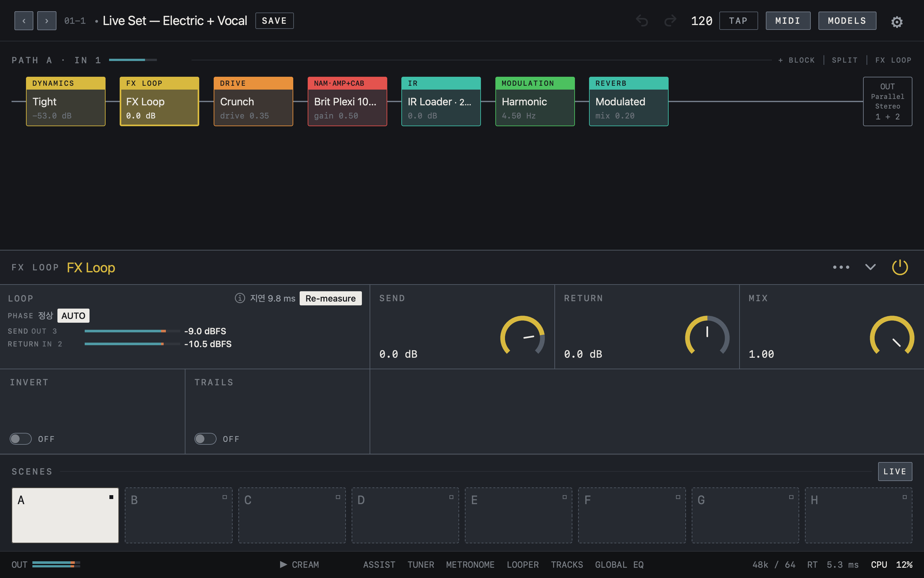
Task: Click Re-measure loop latency
Action: point(330,298)
